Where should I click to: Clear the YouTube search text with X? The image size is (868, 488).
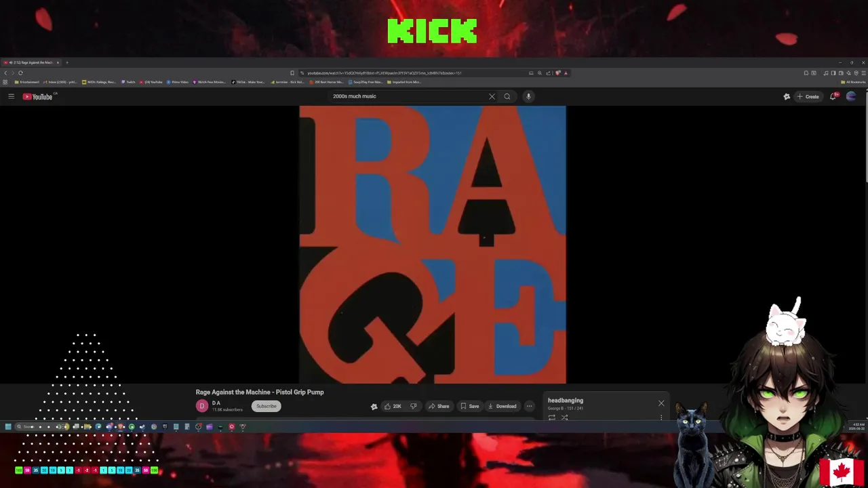tap(492, 96)
